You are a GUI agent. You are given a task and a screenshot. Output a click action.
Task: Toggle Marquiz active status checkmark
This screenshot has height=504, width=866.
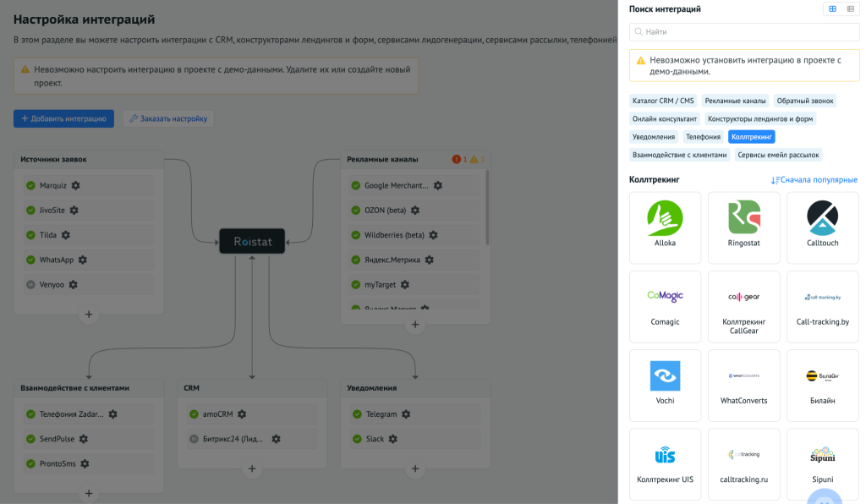pyautogui.click(x=30, y=185)
